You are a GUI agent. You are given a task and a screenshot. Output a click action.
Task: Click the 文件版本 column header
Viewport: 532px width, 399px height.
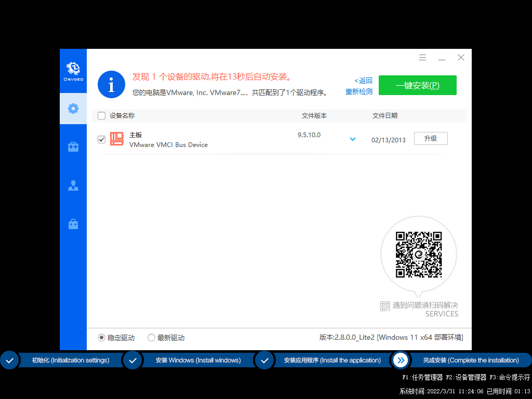tap(314, 116)
